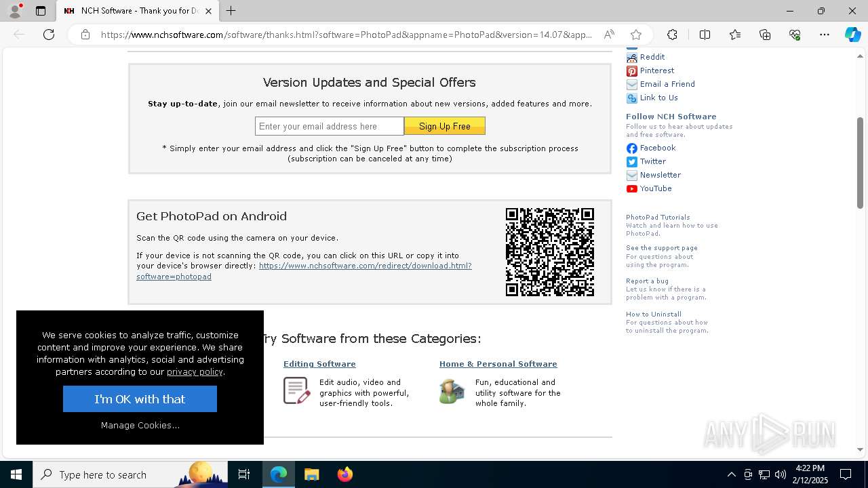868x488 pixels.
Task: Open Split screen icon
Action: 705,35
